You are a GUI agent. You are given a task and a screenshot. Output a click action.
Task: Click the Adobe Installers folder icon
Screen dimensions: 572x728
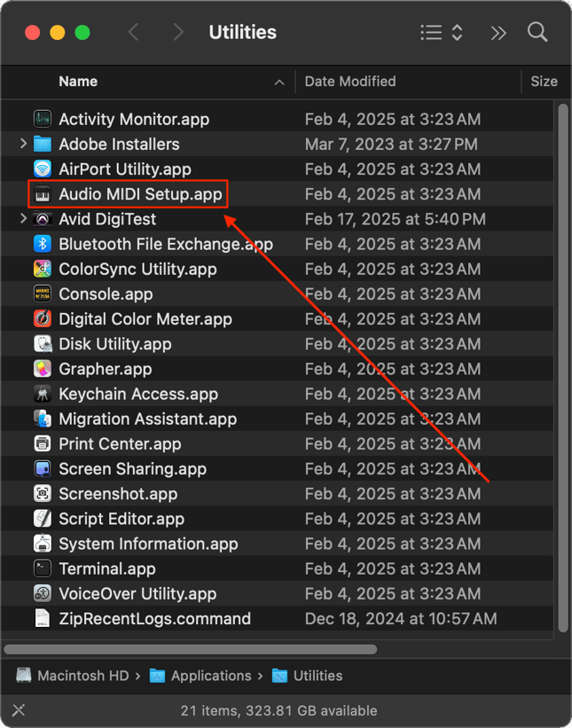coord(43,145)
